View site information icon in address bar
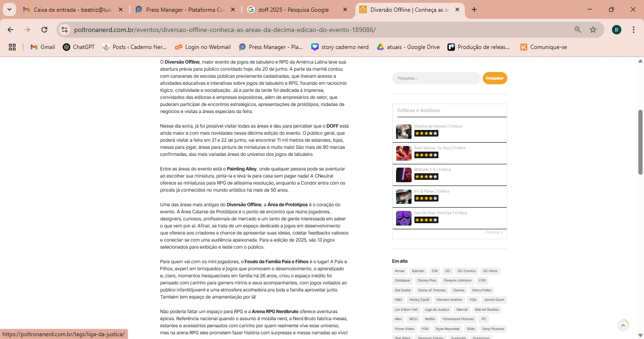The height and width of the screenshot is (339, 644). pos(65,30)
